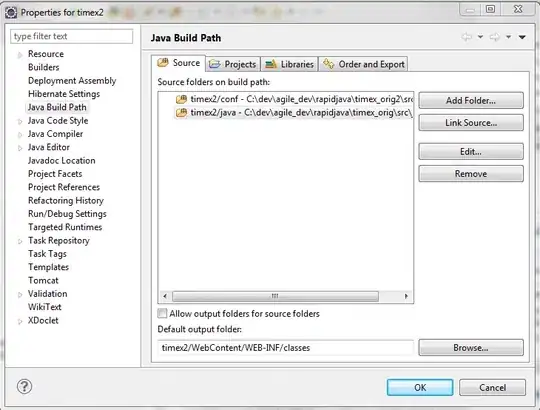Expand the Task Repository node
The height and width of the screenshot is (410, 540).
[20, 241]
